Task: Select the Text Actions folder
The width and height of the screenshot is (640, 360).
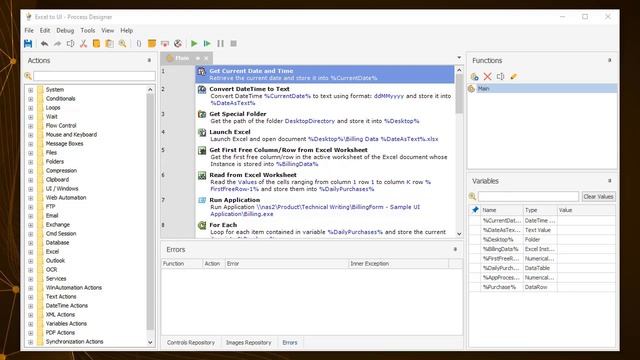Action: point(61,297)
